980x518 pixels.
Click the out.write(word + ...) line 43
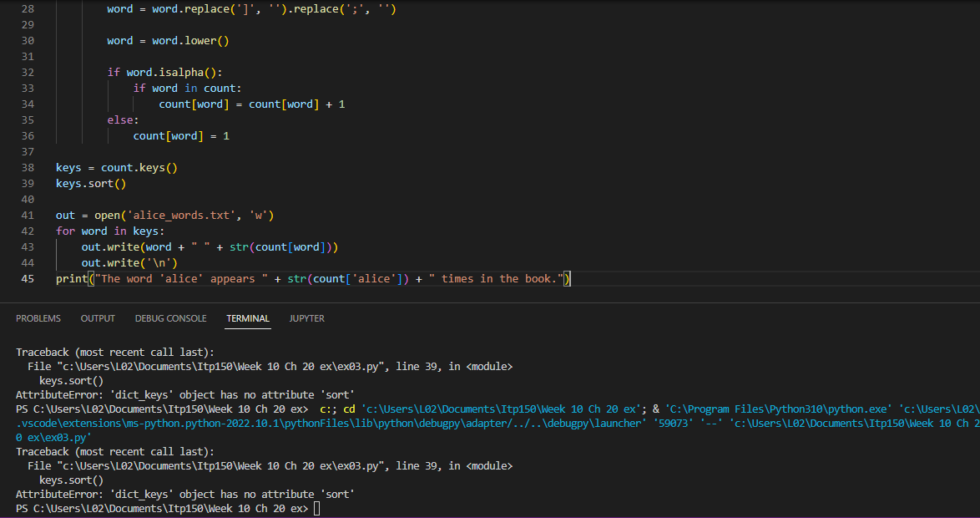click(210, 247)
